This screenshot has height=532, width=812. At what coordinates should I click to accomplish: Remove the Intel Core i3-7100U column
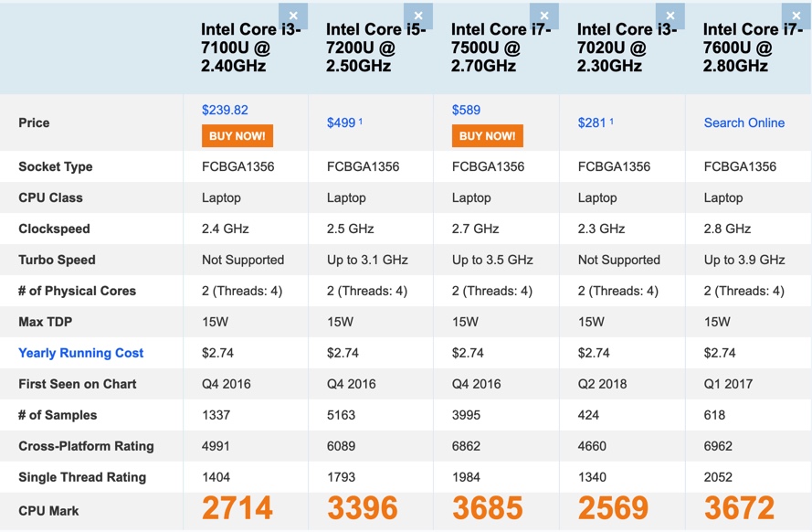point(293,16)
